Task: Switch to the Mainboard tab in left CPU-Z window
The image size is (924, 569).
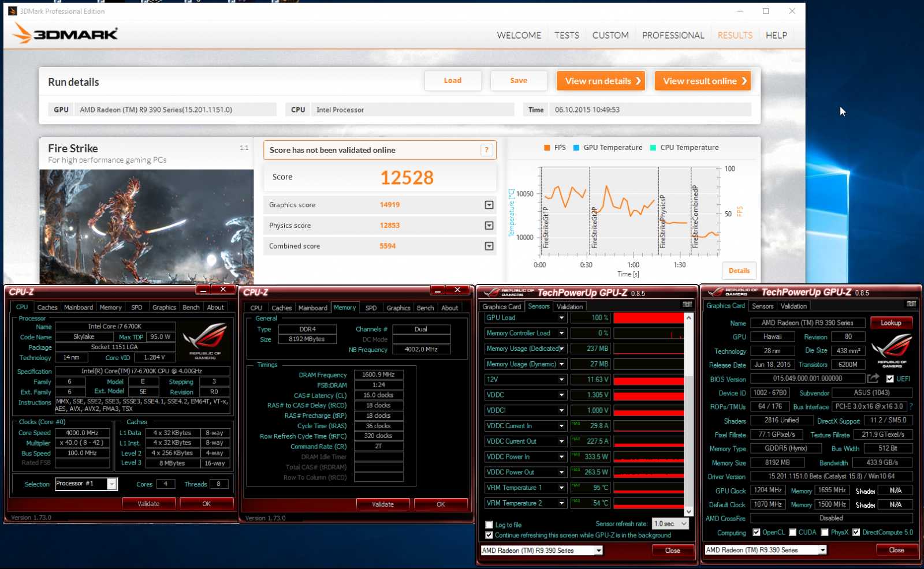Action: 79,308
